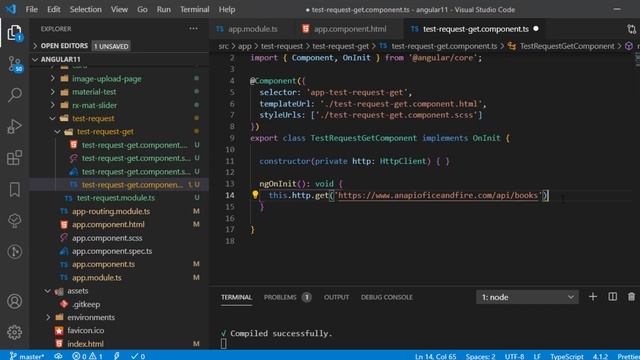640x360 pixels.
Task: Open the Extensions view
Action: click(x=14, y=158)
